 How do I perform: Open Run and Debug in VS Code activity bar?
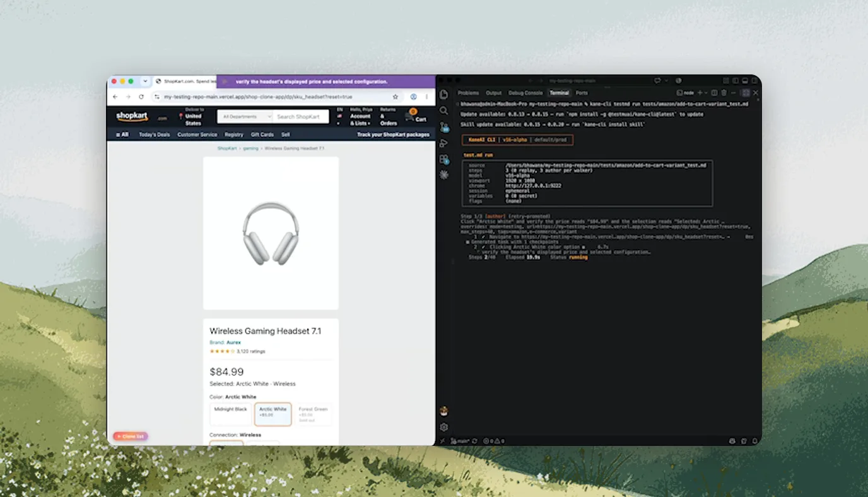444,143
